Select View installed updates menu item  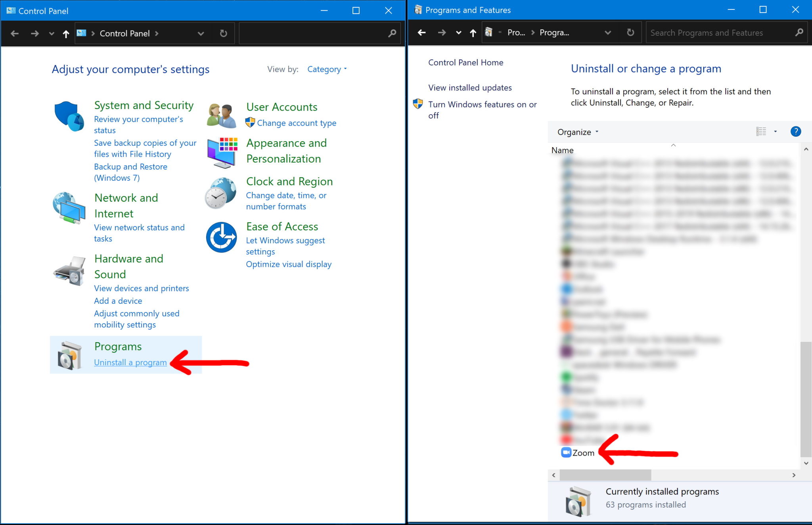coord(471,87)
